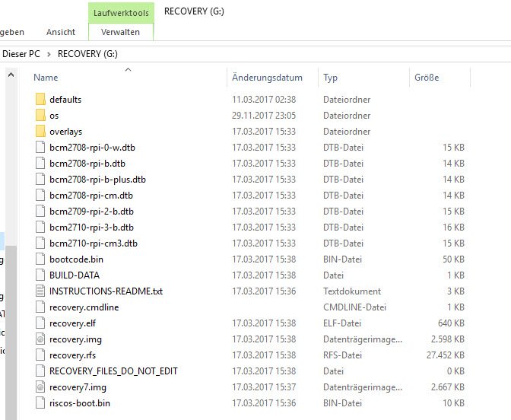The width and height of the screenshot is (511, 420).
Task: Click the BUILD-DATA file icon
Action: [40, 275]
